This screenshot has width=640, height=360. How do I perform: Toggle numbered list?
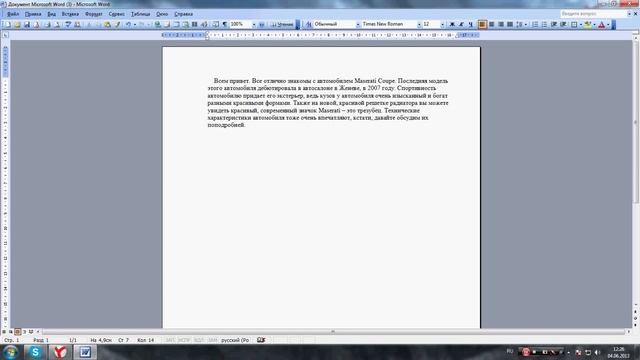(x=535, y=24)
